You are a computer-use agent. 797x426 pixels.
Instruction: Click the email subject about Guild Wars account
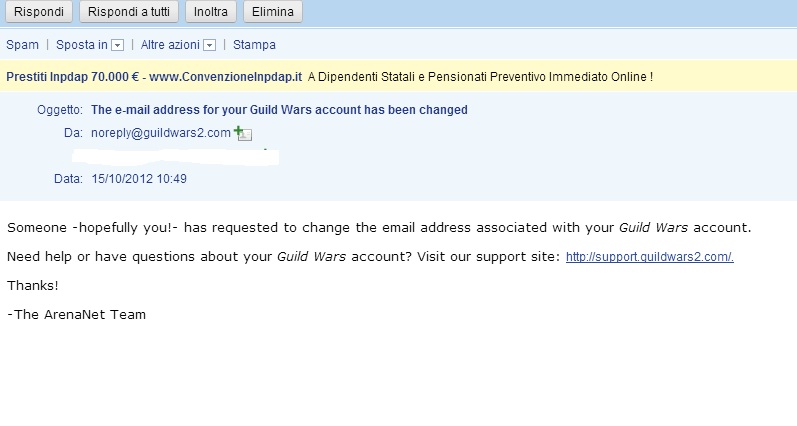pos(279,110)
